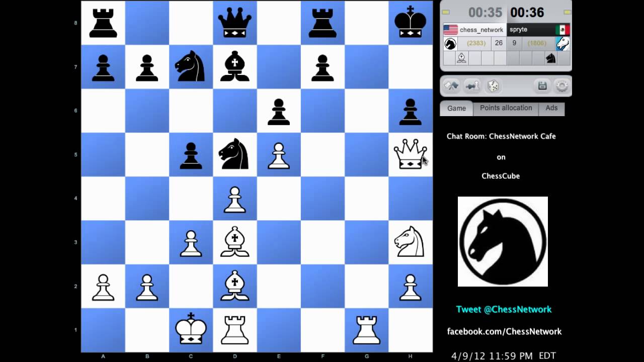
Task: Click chess_network's black knight avatar
Action: (450, 44)
